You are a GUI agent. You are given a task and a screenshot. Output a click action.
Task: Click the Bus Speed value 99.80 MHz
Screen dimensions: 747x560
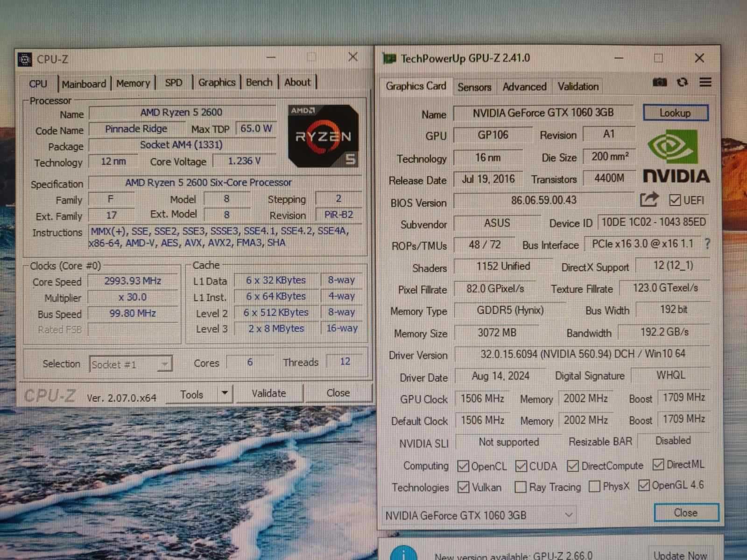pyautogui.click(x=133, y=313)
